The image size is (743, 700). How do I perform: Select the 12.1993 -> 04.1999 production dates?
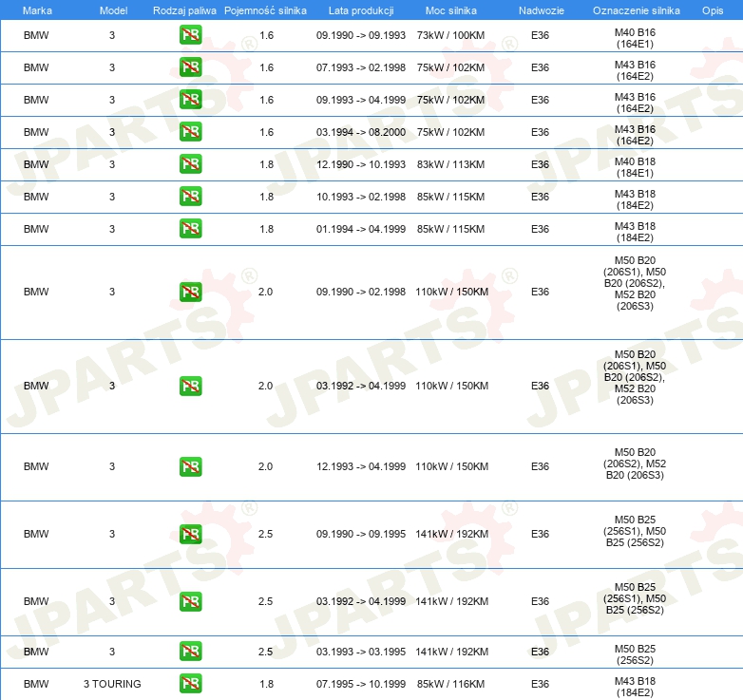[361, 466]
